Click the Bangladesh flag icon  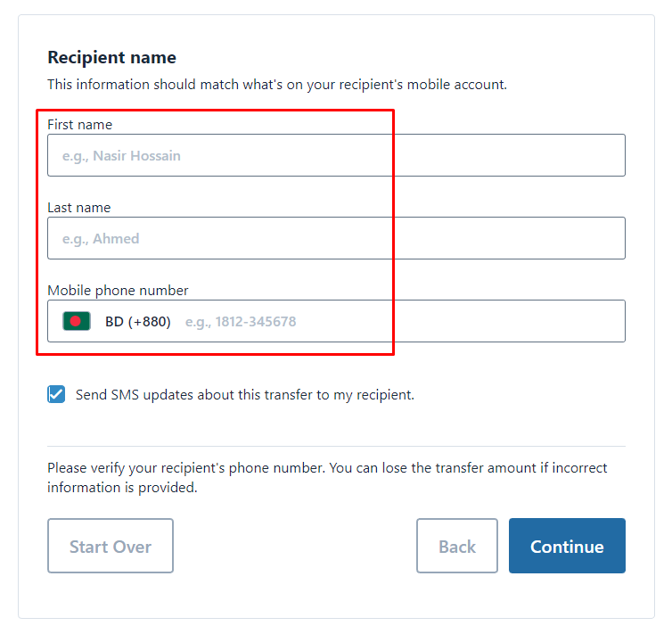(77, 321)
